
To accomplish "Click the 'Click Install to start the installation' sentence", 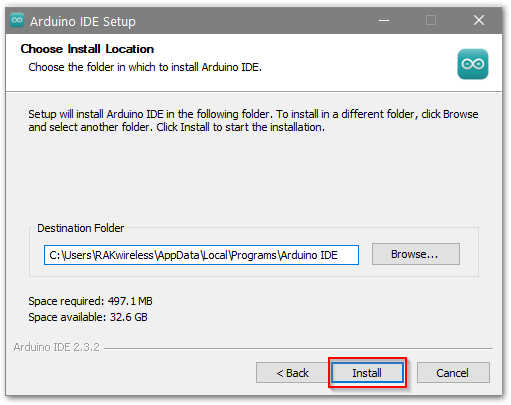I will tap(240, 127).
